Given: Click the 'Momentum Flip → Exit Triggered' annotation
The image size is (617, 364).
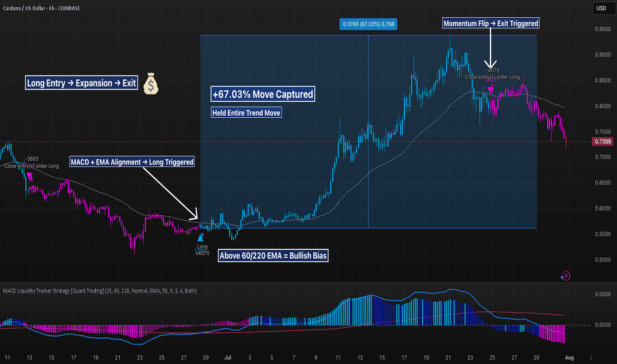Looking at the screenshot, I should click(491, 23).
